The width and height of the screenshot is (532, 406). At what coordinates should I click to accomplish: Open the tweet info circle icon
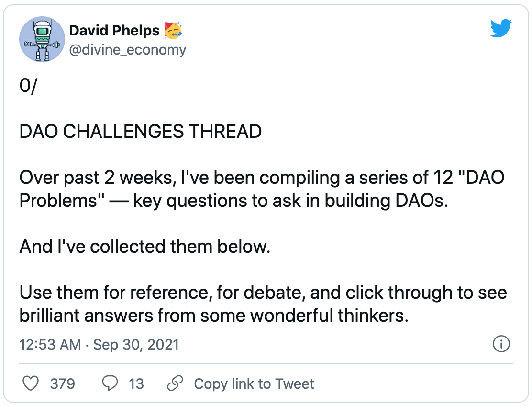click(x=501, y=344)
